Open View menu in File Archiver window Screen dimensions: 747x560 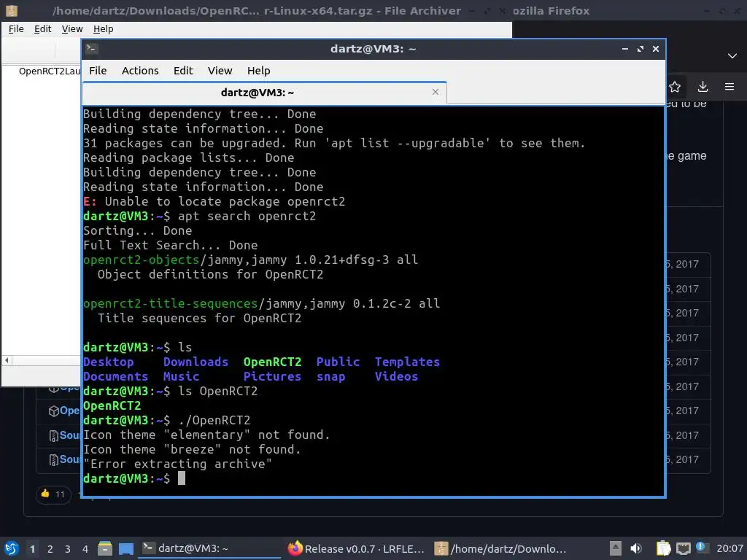point(72,29)
